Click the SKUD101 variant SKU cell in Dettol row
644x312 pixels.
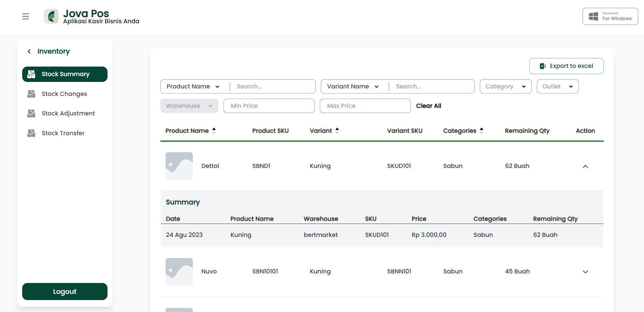point(399,166)
